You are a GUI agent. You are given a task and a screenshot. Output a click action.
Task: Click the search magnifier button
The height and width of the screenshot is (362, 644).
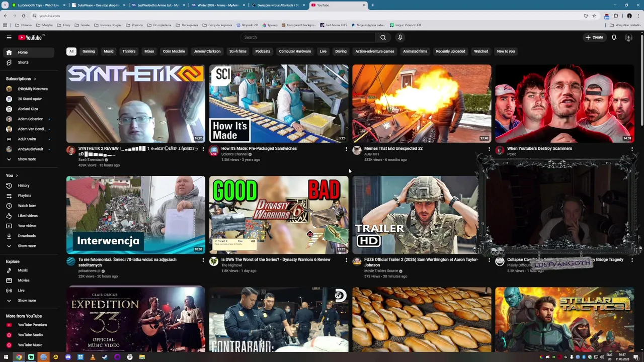383,37
